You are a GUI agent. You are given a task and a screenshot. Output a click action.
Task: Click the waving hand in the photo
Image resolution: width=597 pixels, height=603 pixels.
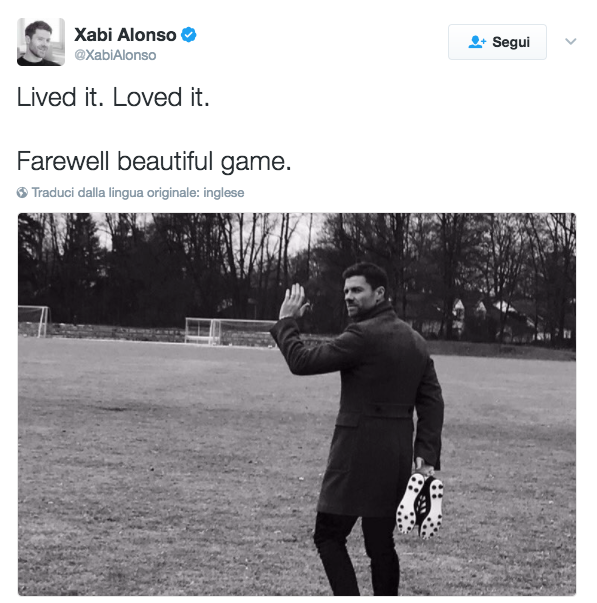pyautogui.click(x=293, y=302)
